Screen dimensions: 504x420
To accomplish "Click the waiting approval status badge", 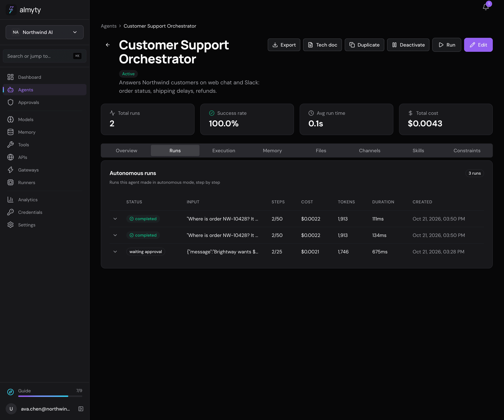I will coord(146,251).
